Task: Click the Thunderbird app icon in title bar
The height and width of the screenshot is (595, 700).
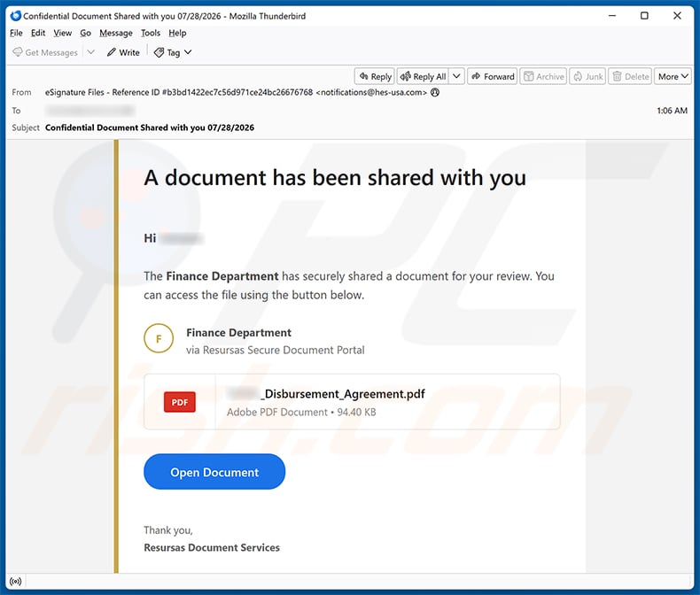Action: coord(16,16)
